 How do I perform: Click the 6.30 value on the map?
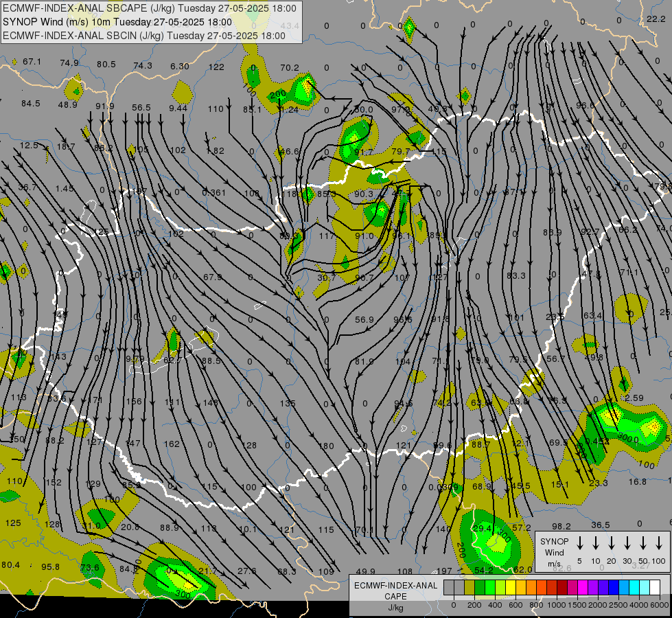click(180, 67)
